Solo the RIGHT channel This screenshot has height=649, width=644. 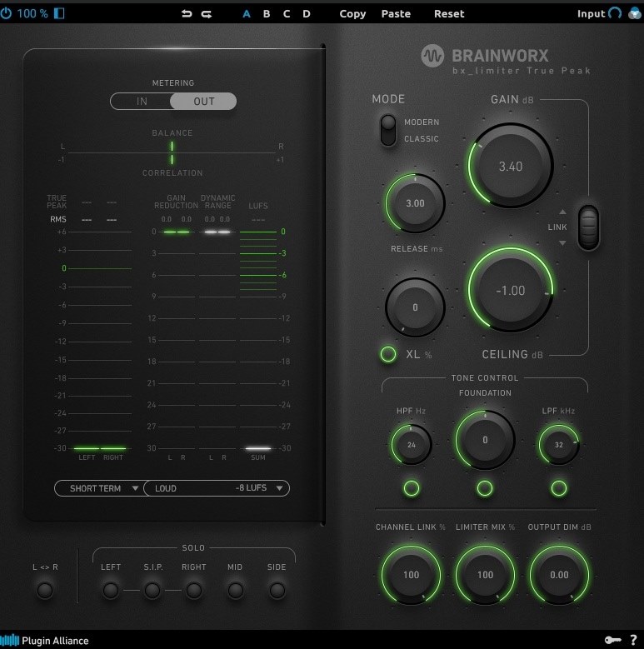pos(193,590)
